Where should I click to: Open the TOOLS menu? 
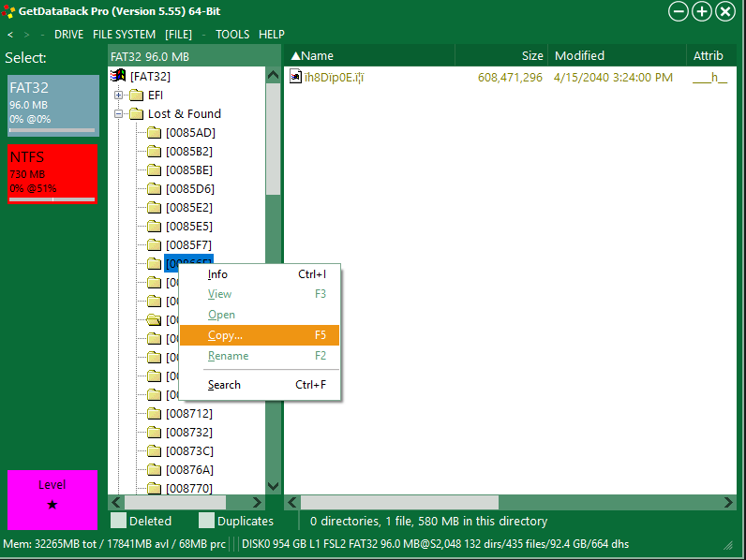(x=232, y=35)
